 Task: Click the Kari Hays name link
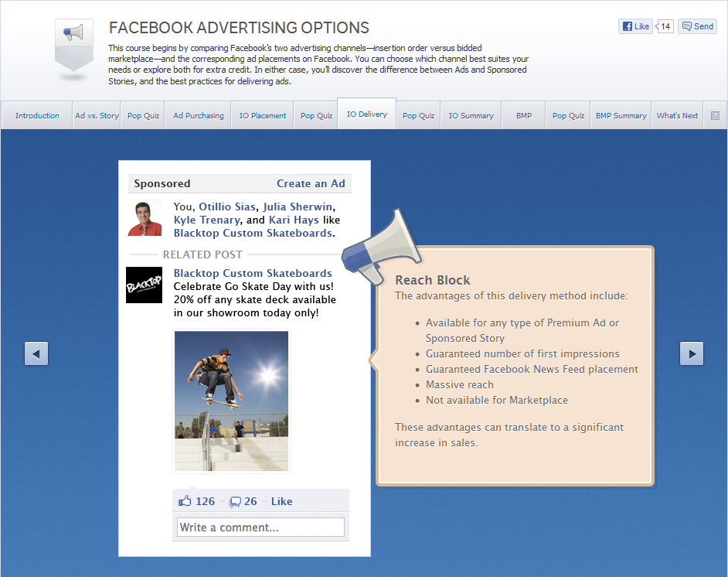pos(294,220)
